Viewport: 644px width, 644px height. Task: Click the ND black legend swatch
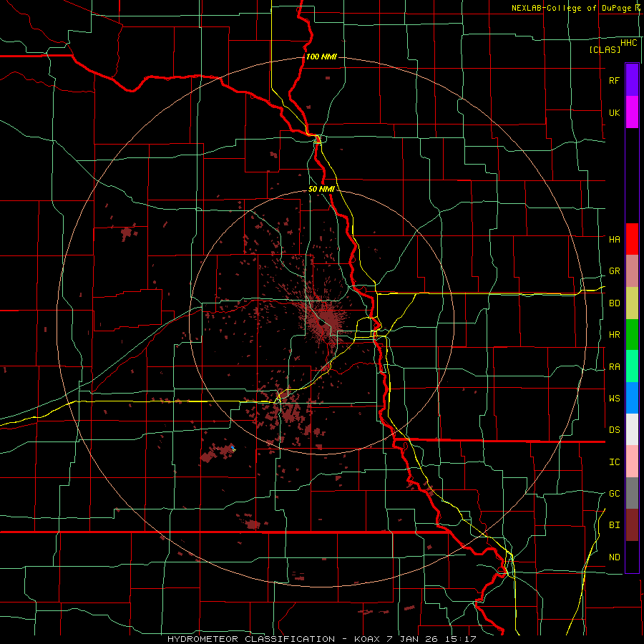tap(632, 557)
